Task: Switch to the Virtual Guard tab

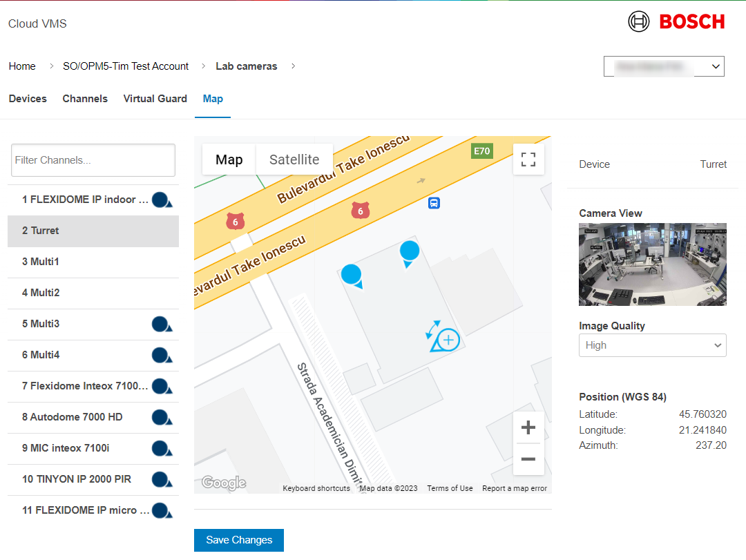Action: tap(155, 99)
